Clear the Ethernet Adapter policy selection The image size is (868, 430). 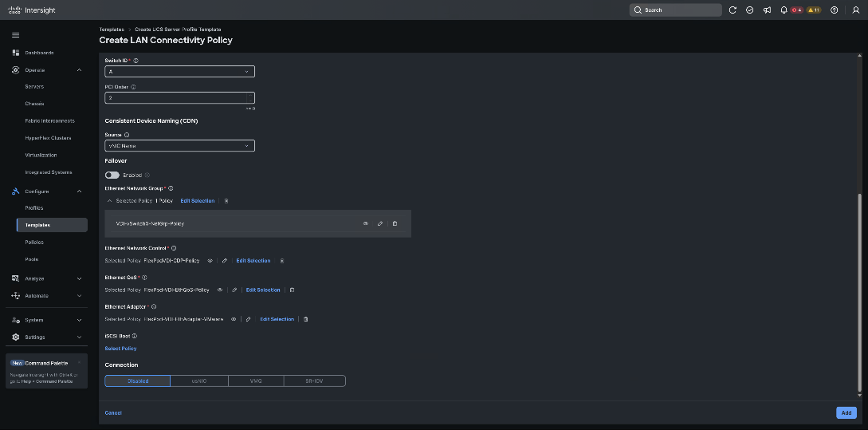[x=305, y=319]
